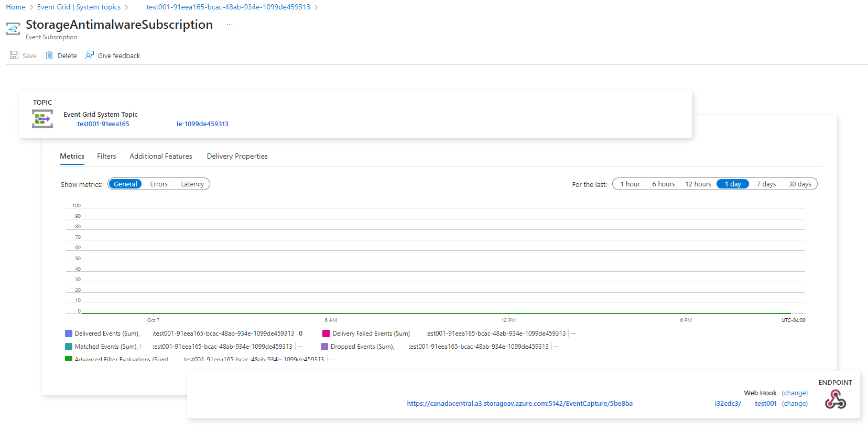Go to Home breadcrumb
Image resolution: width=868 pixels, height=433 pixels.
[x=16, y=7]
